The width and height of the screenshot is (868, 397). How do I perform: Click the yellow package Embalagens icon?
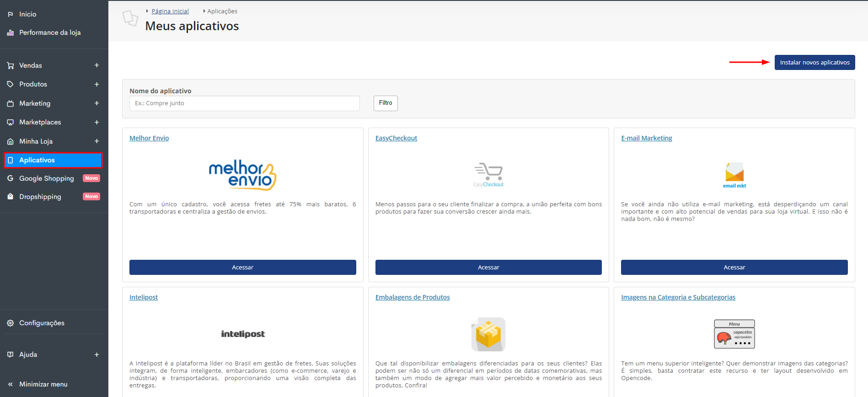[488, 334]
